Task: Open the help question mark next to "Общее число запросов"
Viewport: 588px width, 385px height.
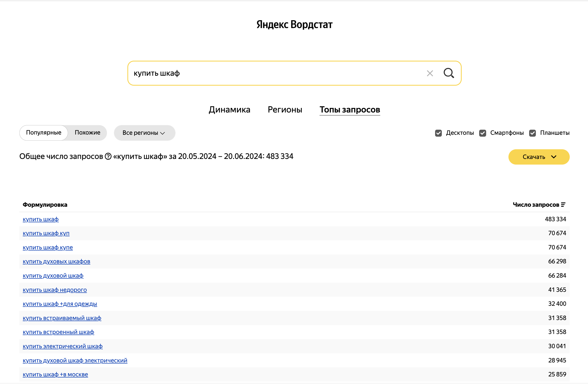Action: [x=108, y=156]
